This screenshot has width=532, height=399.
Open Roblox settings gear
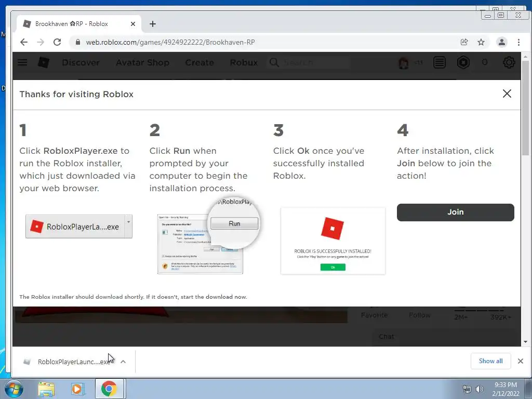509,62
